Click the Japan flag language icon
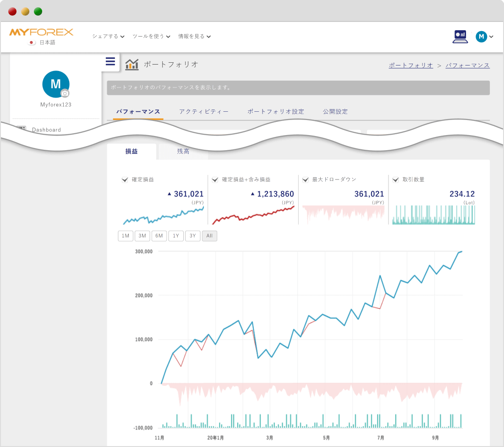The image size is (504, 447). pyautogui.click(x=31, y=42)
